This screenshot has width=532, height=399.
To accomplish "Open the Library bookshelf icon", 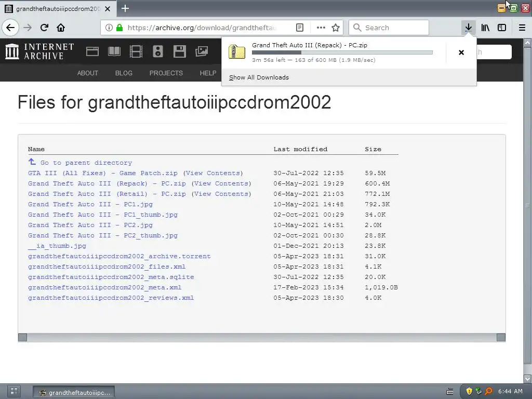I will point(485,28).
